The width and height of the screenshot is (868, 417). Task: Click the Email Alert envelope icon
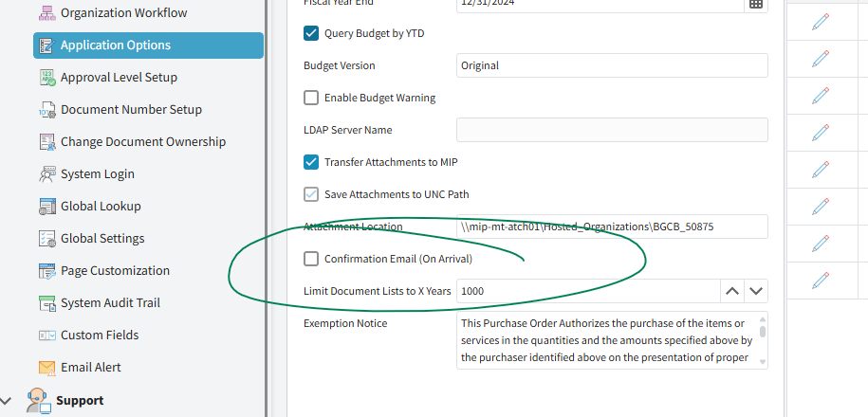click(46, 368)
